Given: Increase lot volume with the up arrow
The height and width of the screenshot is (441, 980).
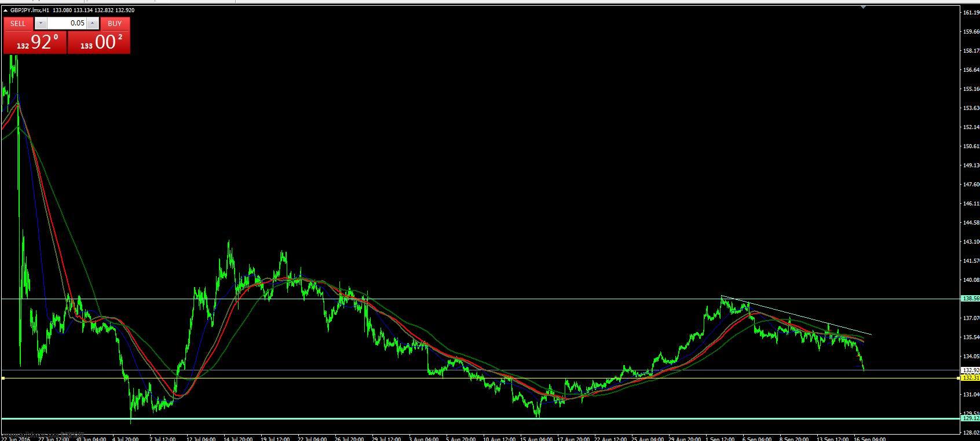Looking at the screenshot, I should pos(93,23).
